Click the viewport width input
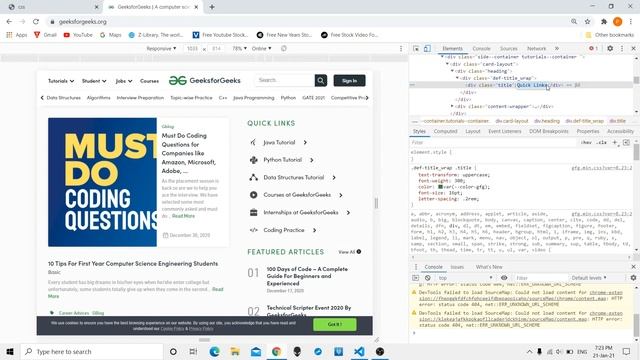The image size is (640, 360). coord(192,48)
